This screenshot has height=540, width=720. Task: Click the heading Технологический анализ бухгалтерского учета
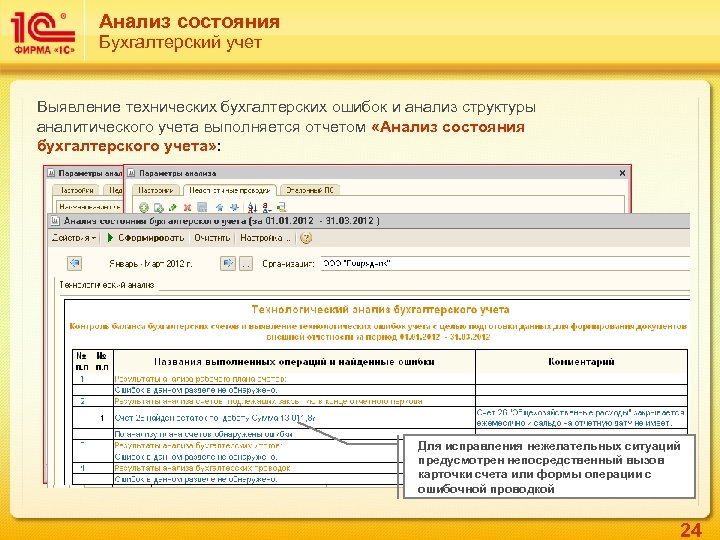(380, 309)
